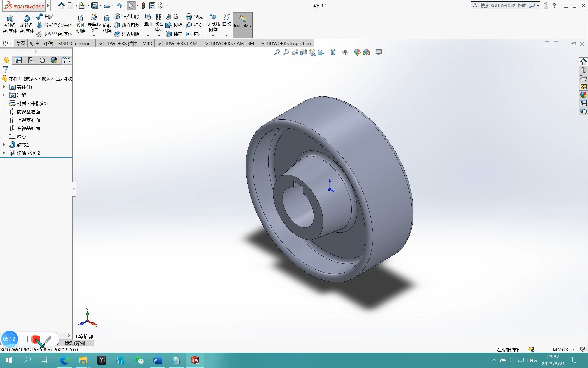Open the unit system MMGS dropdown

pyautogui.click(x=573, y=350)
